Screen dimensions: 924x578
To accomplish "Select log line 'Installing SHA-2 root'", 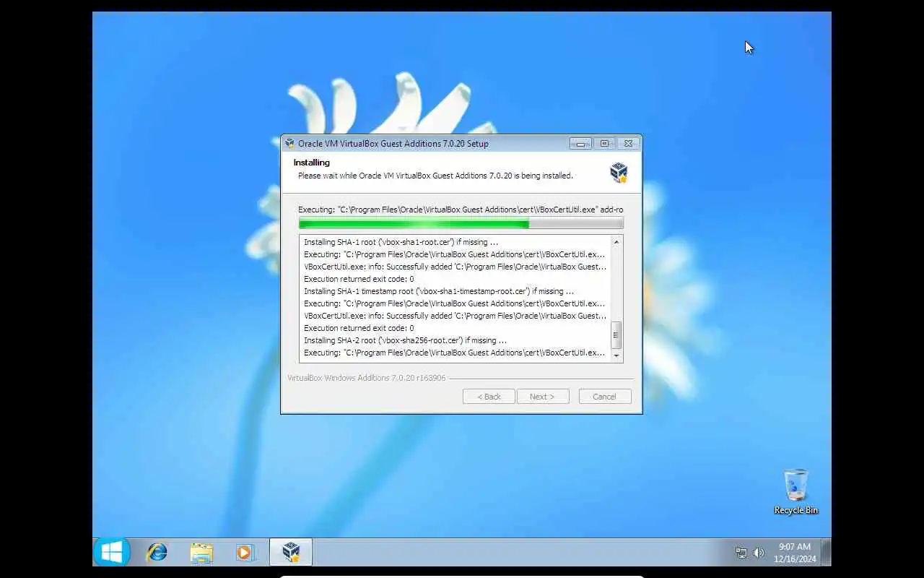I will coord(405,340).
